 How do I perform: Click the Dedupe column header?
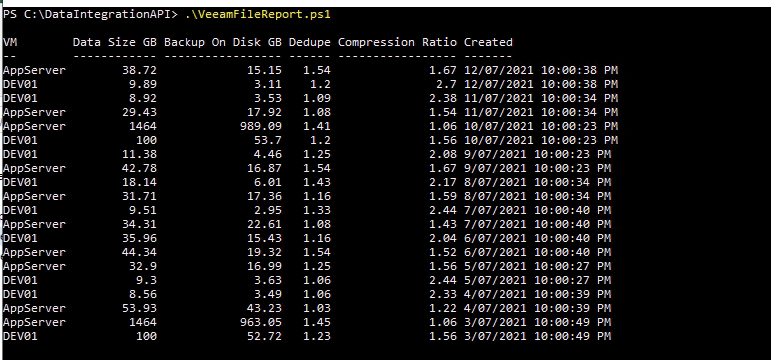310,42
